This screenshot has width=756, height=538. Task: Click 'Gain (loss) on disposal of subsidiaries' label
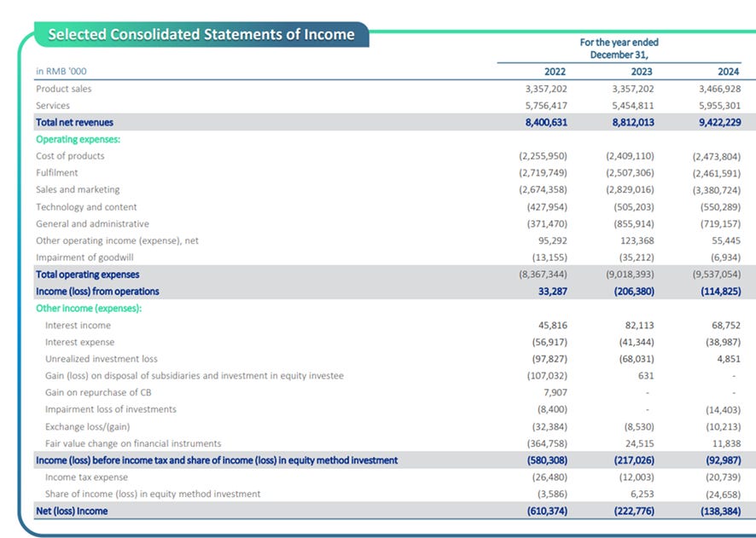pyautogui.click(x=195, y=376)
